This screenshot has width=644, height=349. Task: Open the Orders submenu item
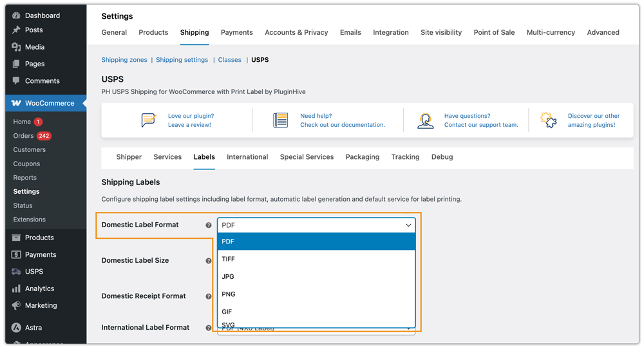pyautogui.click(x=23, y=136)
